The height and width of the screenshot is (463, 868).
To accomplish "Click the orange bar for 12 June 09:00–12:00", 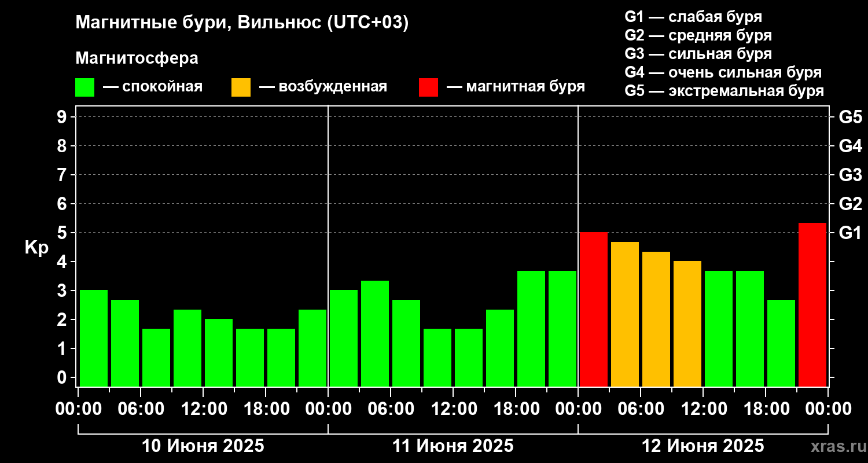I will tap(687, 324).
